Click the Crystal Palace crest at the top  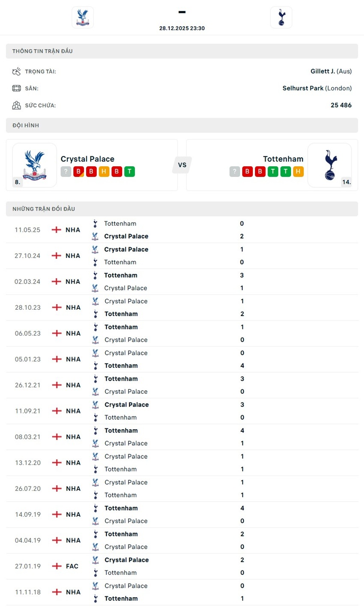82,17
